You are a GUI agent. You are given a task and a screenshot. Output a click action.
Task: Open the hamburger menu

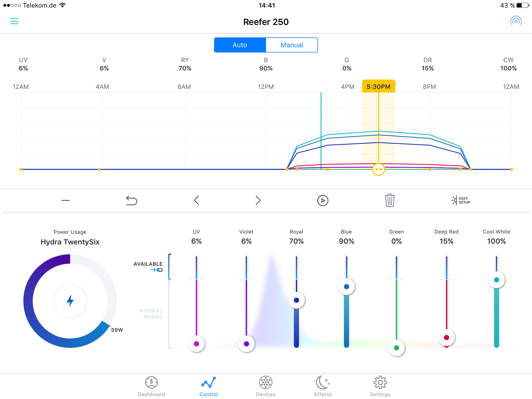click(14, 21)
